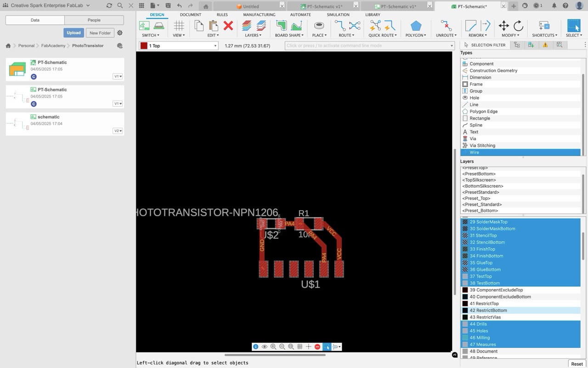Image resolution: width=588 pixels, height=368 pixels.
Task: Click the Copy icon in Edit group
Action: click(x=199, y=26)
